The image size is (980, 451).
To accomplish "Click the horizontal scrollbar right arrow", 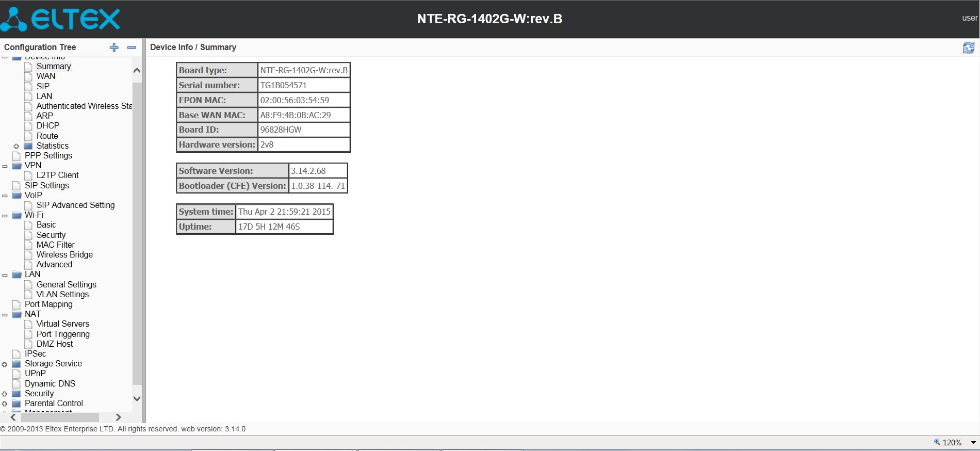I will 118,417.
